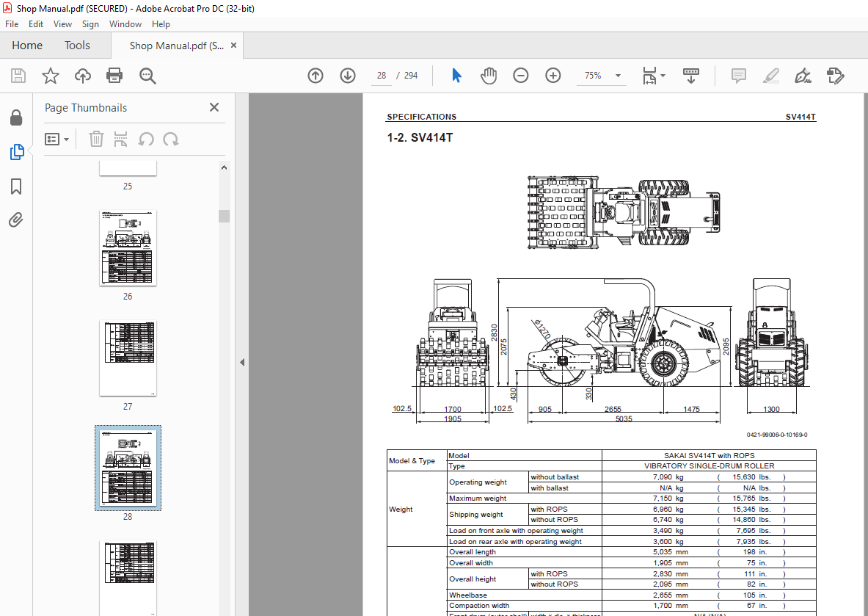The width and height of the screenshot is (868, 616).
Task: Select the Highlight text tool
Action: click(770, 76)
